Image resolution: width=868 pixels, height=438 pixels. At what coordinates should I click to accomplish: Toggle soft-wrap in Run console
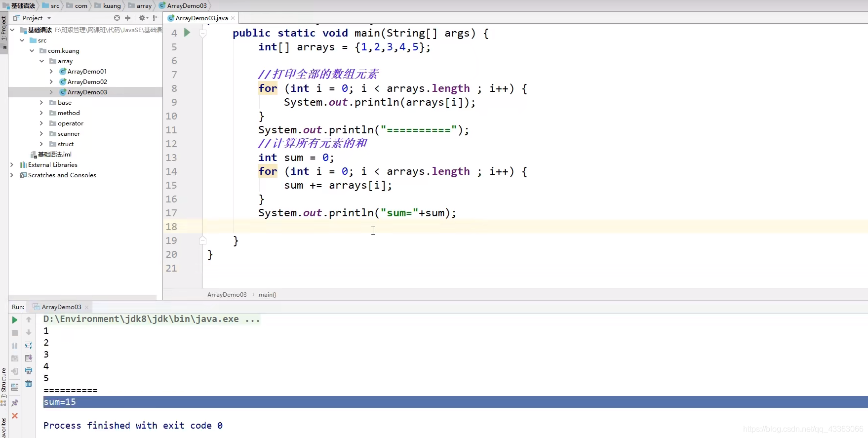(x=29, y=346)
